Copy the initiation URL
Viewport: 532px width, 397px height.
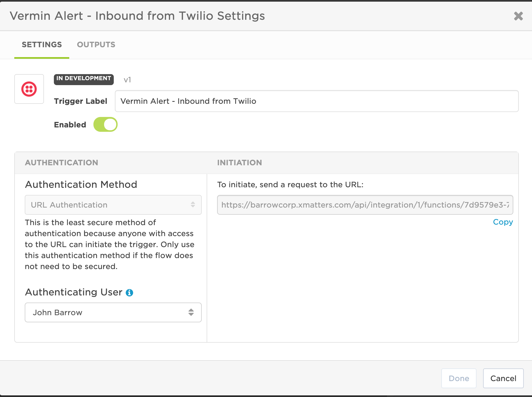[503, 222]
